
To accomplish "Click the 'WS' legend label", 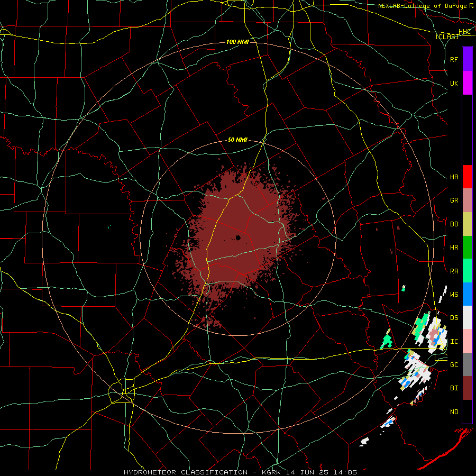I will pos(454,294).
